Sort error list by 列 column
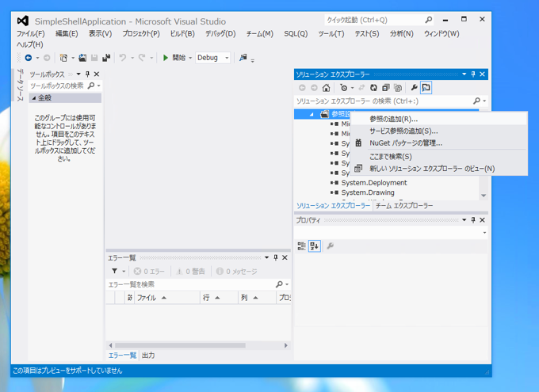The image size is (539, 392). pos(257,298)
